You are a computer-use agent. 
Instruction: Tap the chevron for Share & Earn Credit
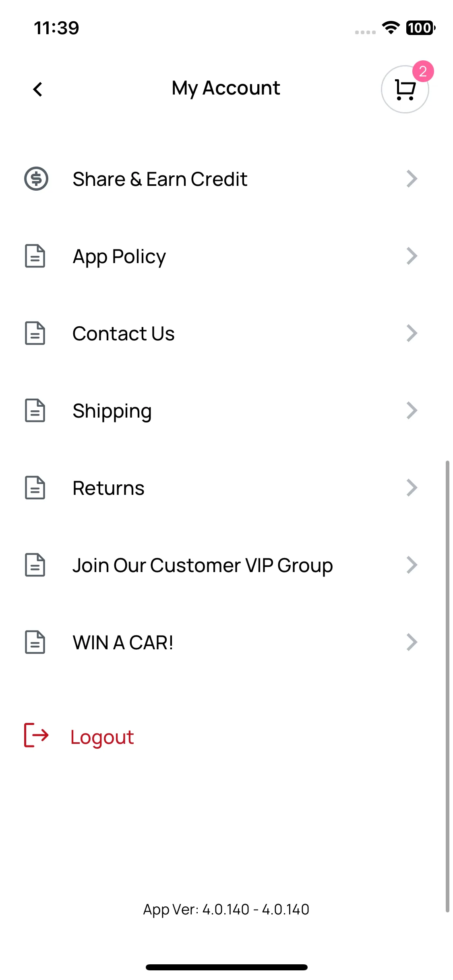pos(412,179)
